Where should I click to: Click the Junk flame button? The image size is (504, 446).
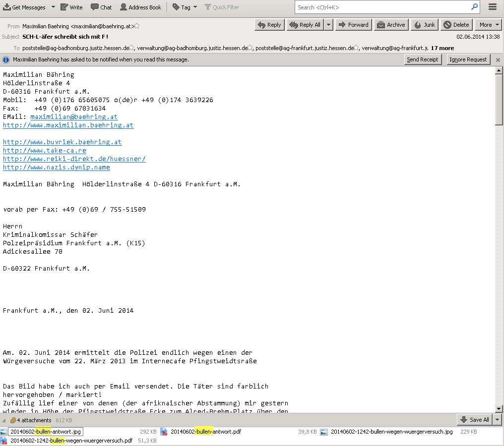point(424,25)
